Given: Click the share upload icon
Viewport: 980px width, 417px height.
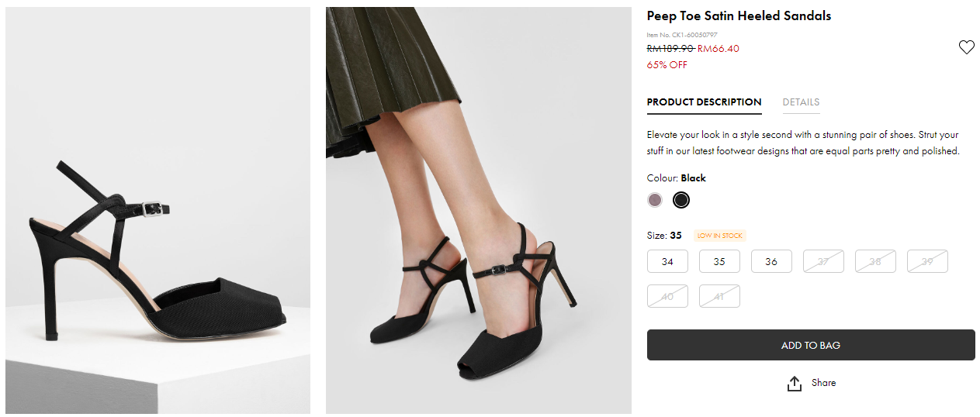Looking at the screenshot, I should point(794,384).
